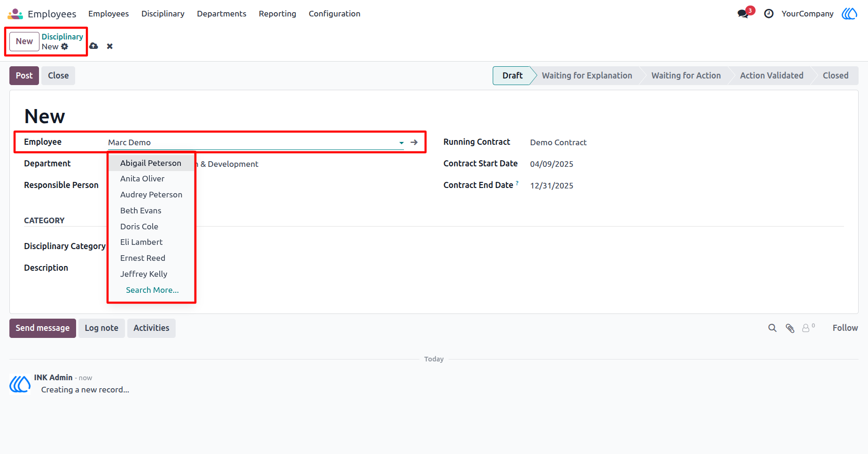868x454 pixels.
Task: Open the Departments menu
Action: tap(222, 14)
